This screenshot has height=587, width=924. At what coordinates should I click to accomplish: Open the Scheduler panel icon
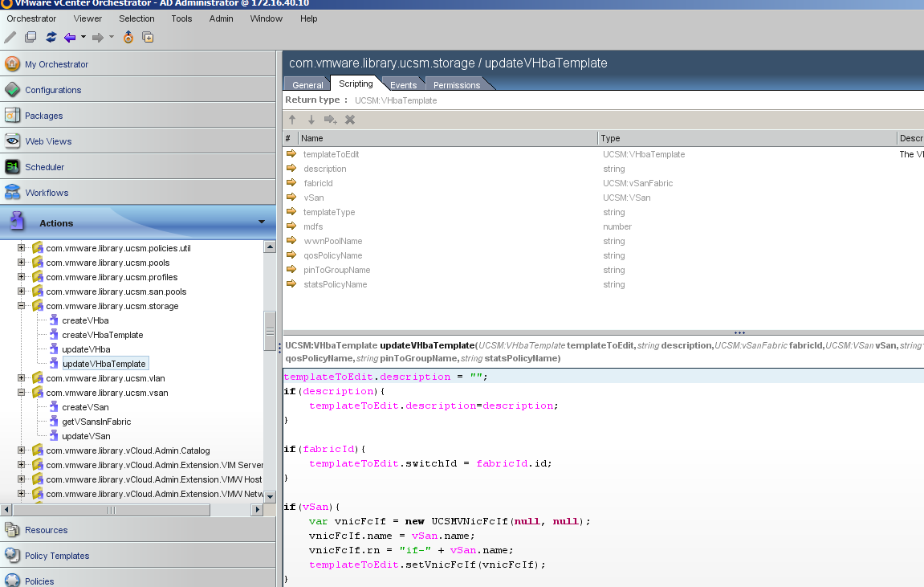click(14, 166)
